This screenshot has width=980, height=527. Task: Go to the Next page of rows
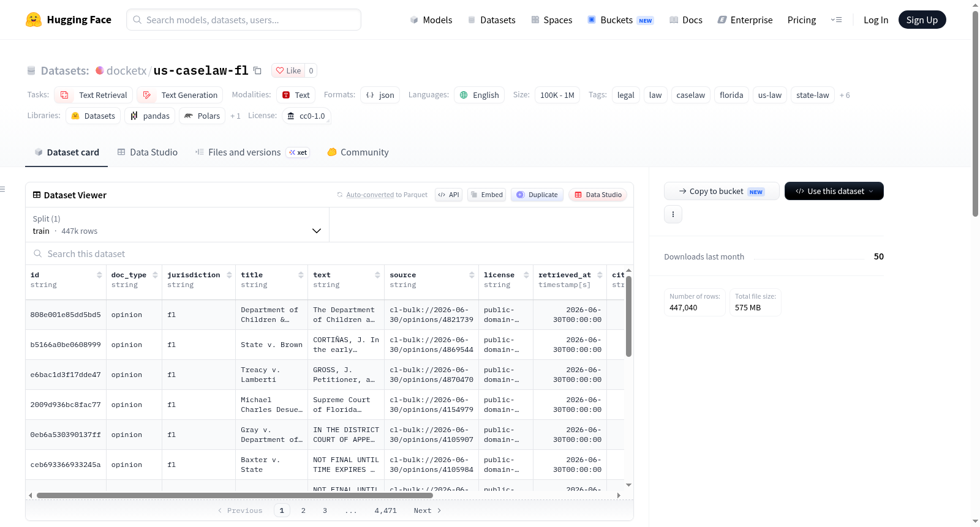(x=428, y=510)
